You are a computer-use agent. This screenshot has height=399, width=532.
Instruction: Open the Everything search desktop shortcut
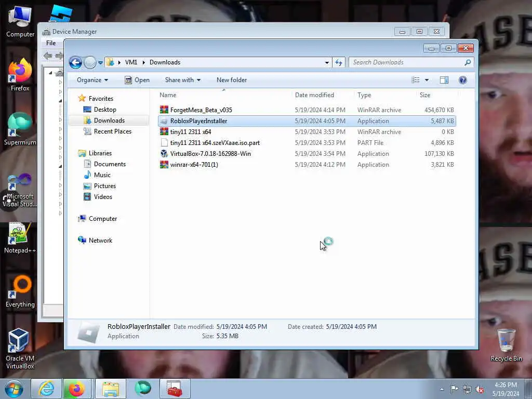click(20, 292)
